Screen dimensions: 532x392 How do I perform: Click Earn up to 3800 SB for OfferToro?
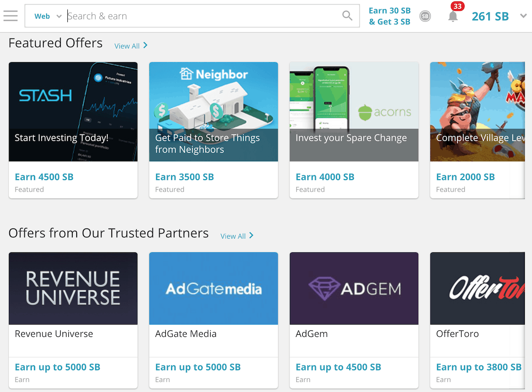[x=478, y=367]
